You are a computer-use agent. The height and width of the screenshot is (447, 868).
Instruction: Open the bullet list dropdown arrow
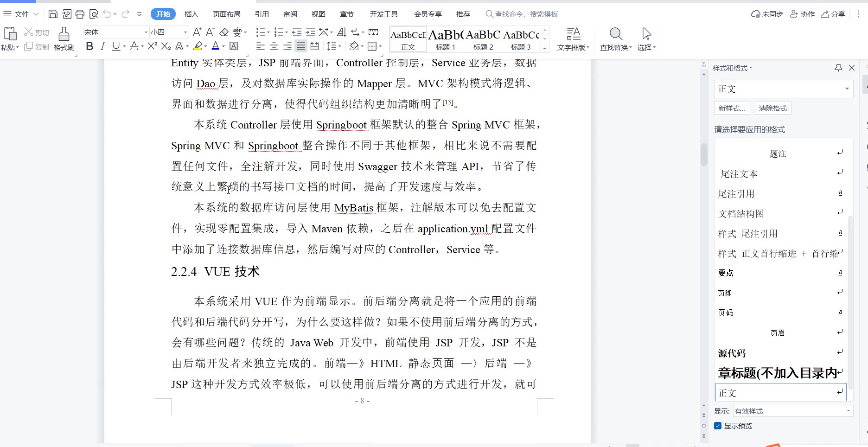coord(268,32)
